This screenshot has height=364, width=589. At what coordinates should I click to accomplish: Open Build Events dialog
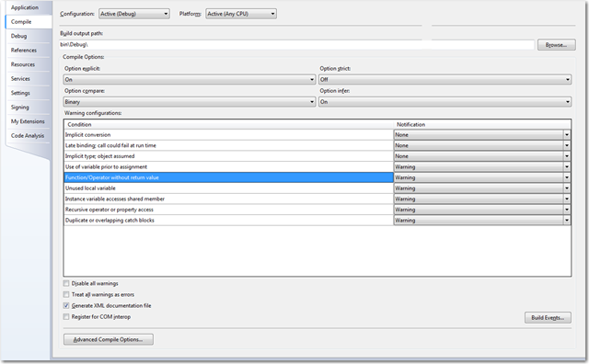click(548, 317)
